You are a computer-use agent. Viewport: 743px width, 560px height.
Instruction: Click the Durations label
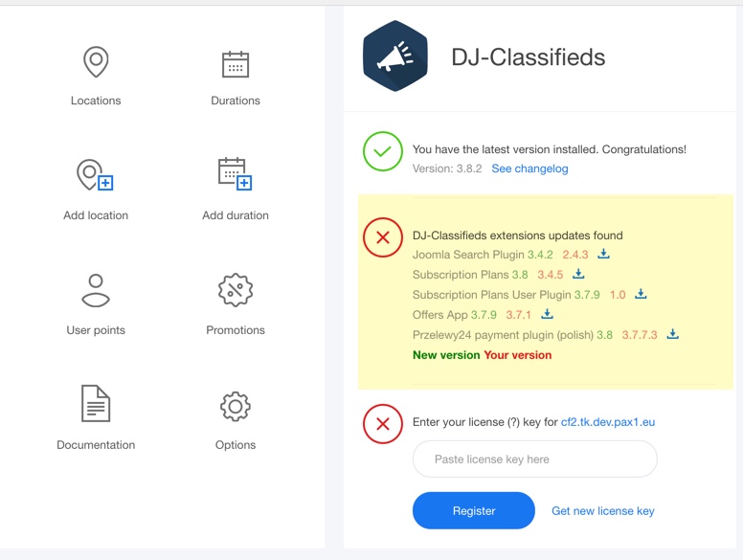(x=236, y=101)
